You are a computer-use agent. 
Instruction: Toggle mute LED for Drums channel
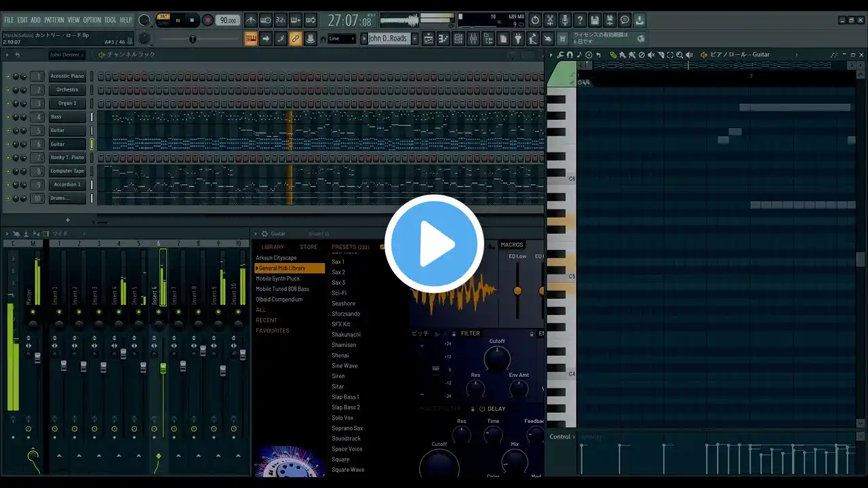(8, 199)
